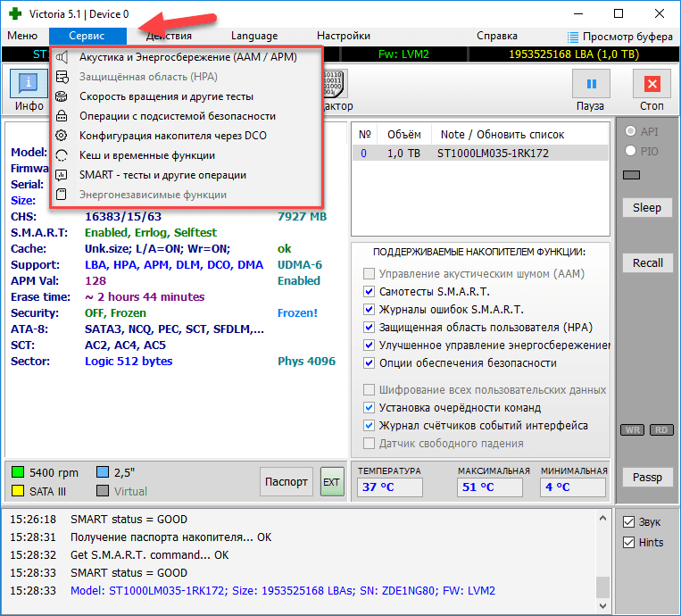Screen dimensions: 681x616
Task: Toggle the Звук checkbox
Action: tap(628, 521)
